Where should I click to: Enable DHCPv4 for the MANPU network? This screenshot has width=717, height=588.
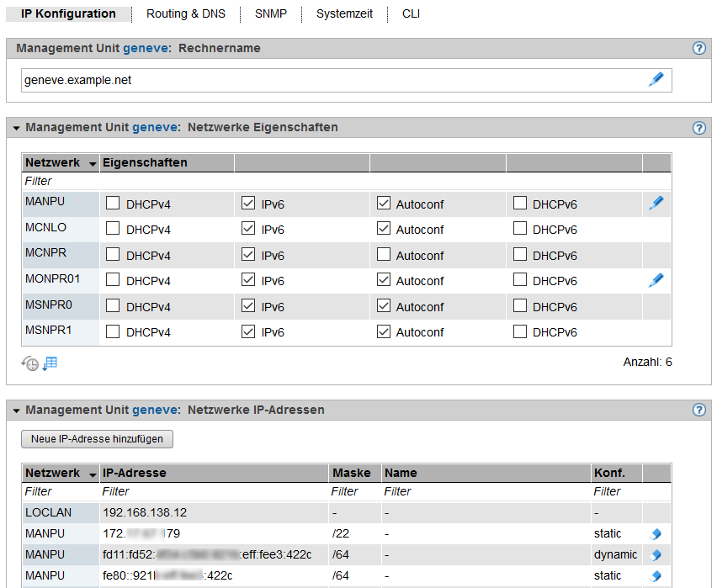113,204
